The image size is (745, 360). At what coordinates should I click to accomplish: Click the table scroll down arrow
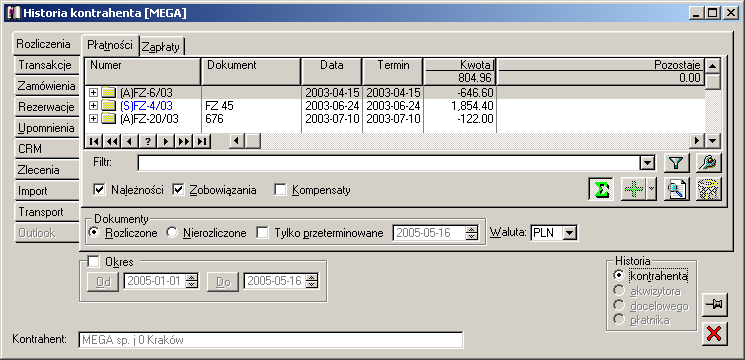point(713,141)
